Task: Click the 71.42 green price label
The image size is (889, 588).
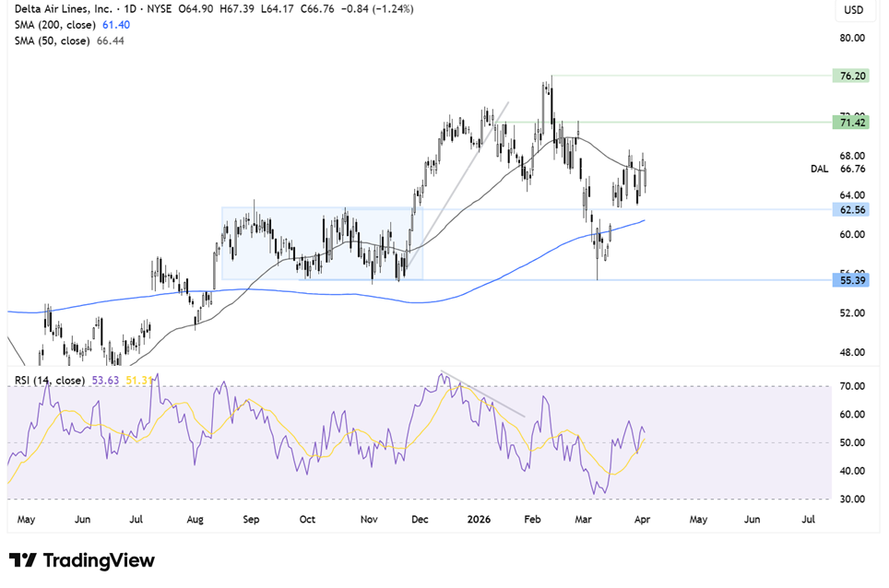Action: 850,123
